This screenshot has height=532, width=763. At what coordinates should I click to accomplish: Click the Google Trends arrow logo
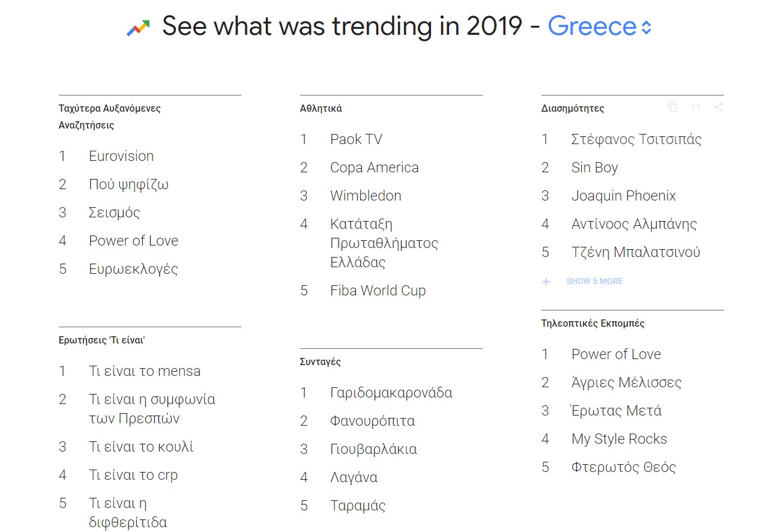[138, 28]
